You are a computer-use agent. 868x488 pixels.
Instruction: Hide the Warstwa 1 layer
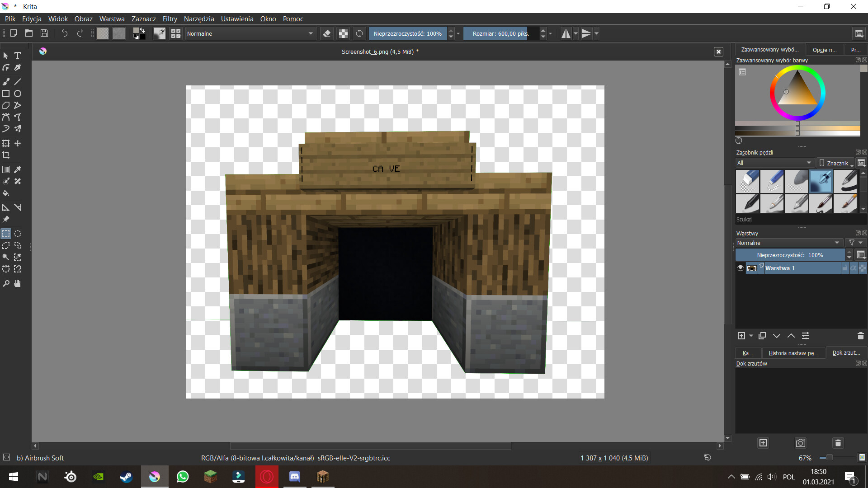coord(740,268)
